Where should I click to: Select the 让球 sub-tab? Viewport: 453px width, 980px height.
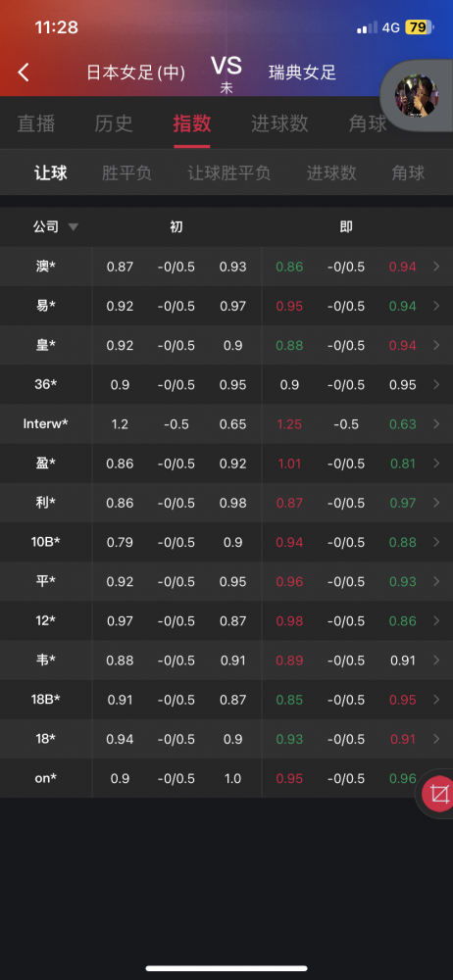[x=51, y=173]
